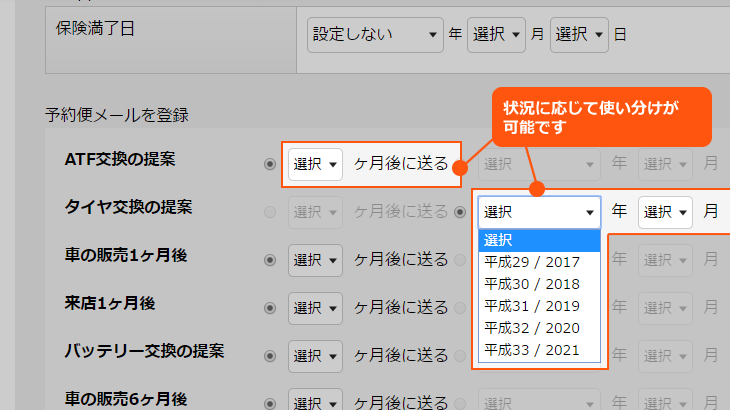Screen dimensions: 730x410
Task: Choose 平成32 / 2020 in year list
Action: [x=540, y=328]
